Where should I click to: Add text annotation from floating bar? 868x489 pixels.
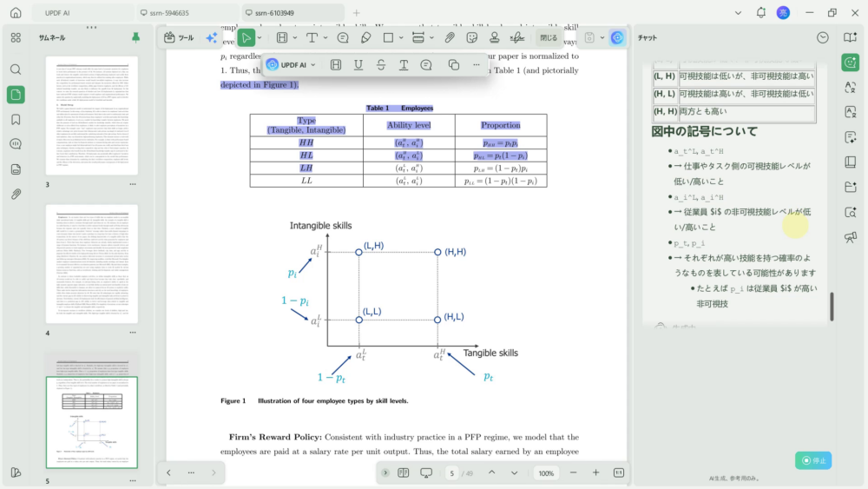point(404,65)
